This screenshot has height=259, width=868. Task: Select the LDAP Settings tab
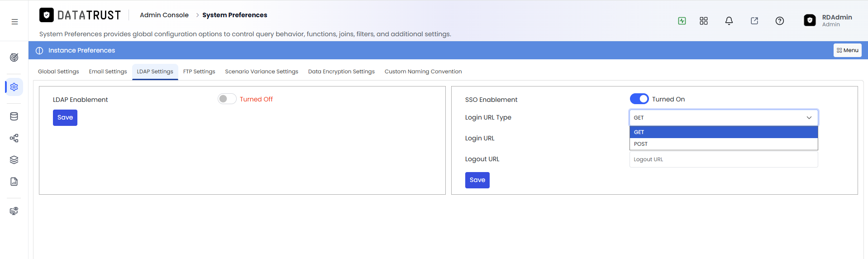[x=155, y=72]
